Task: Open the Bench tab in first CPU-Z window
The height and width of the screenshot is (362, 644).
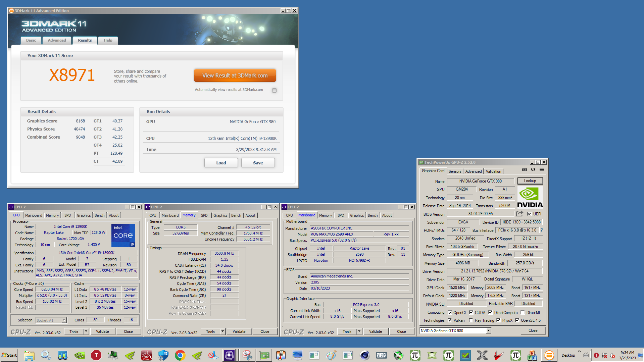Action: (x=100, y=215)
